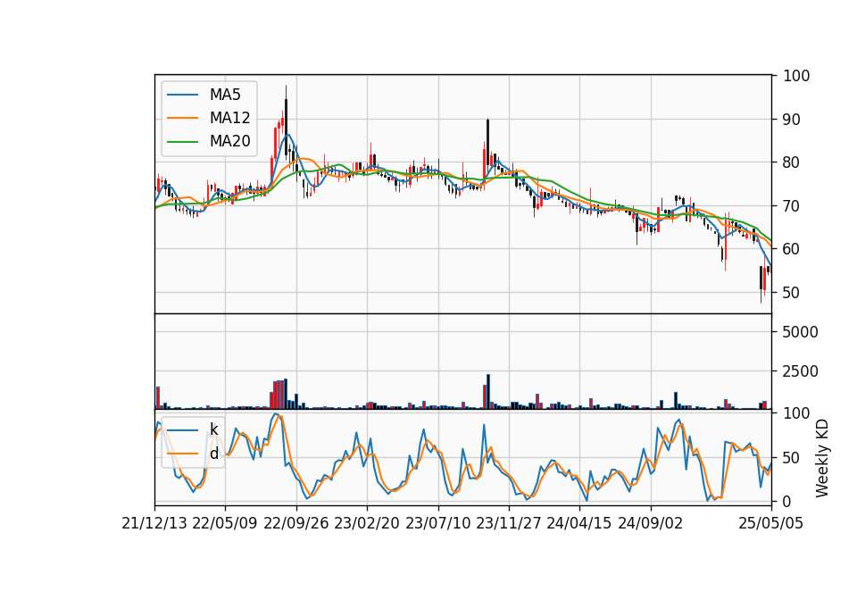Click the MA5 legend label
Screen dimensions: 857x616
[x=225, y=95]
